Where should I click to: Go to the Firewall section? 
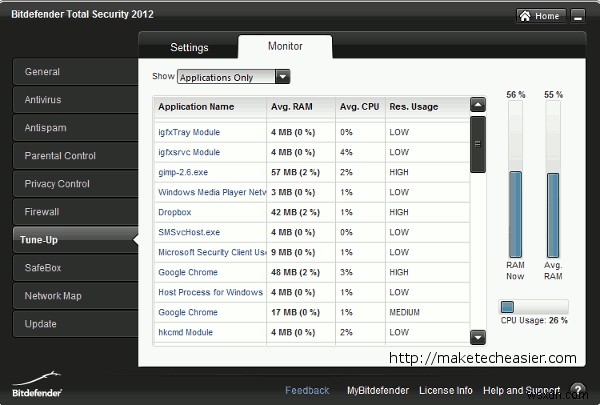[75, 212]
